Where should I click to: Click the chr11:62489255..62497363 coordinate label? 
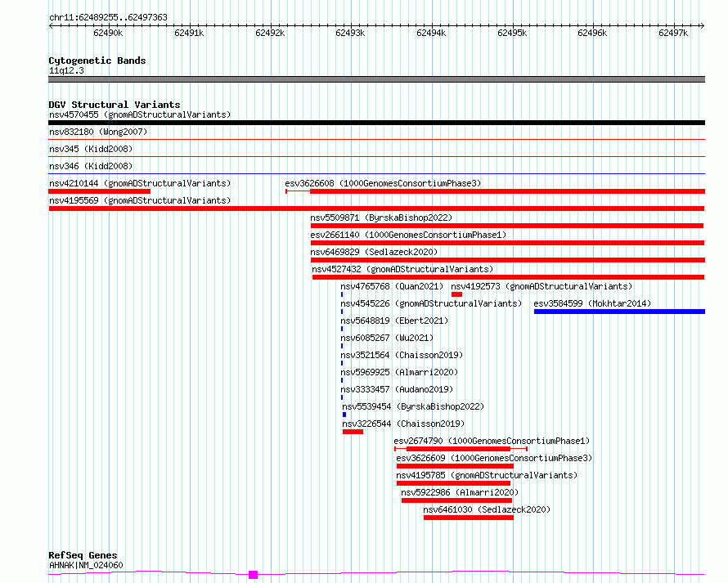[108, 17]
